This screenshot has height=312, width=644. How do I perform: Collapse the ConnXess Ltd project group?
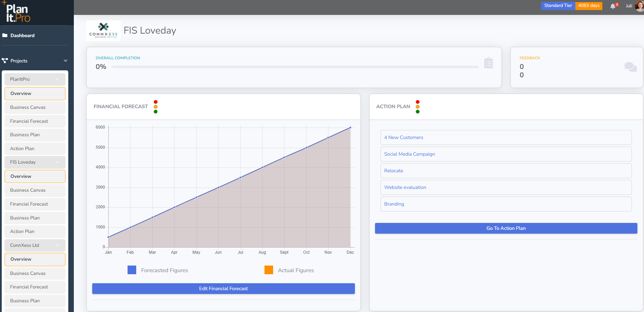point(35,245)
